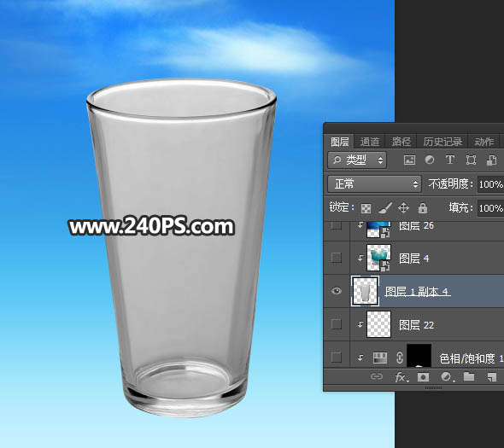Click the 填充 100% value field

coord(490,208)
